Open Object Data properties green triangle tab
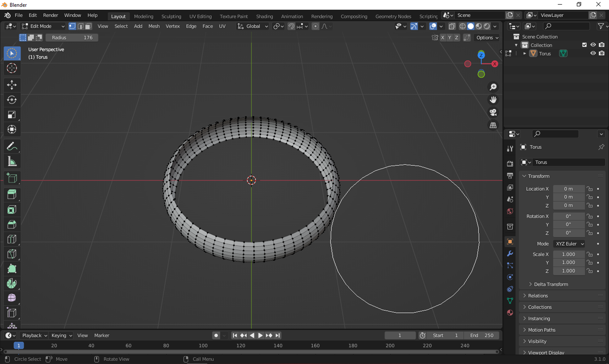The image size is (609, 364). 510,300
